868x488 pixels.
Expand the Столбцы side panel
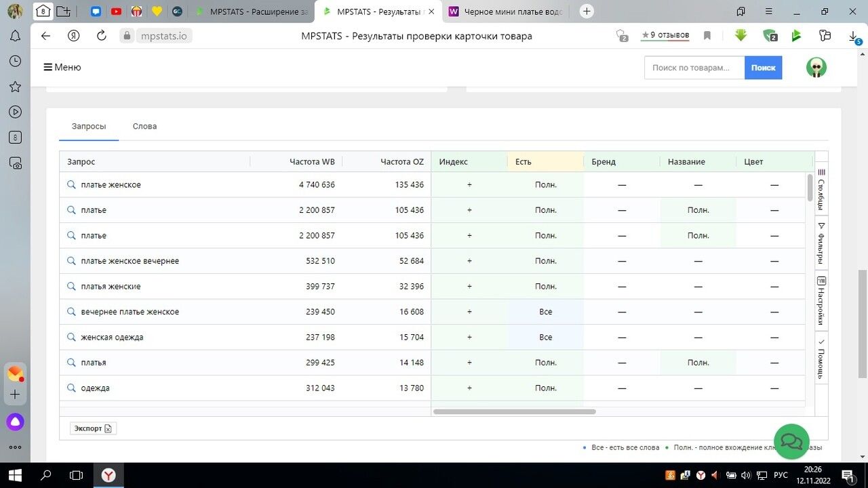pos(821,189)
